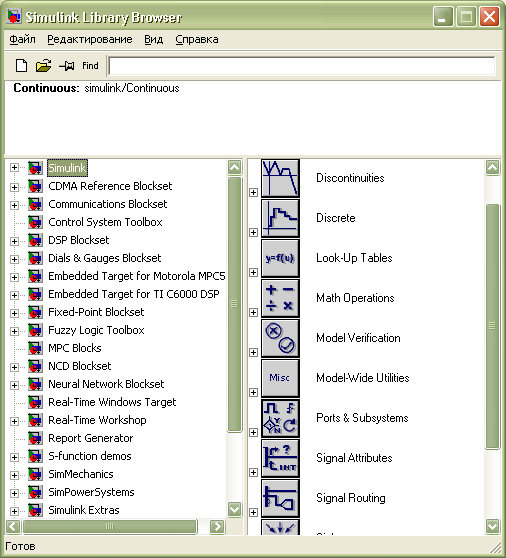Click the right panel vertical scrollbar thumb
Screen dimensions: 506x558
492,326
